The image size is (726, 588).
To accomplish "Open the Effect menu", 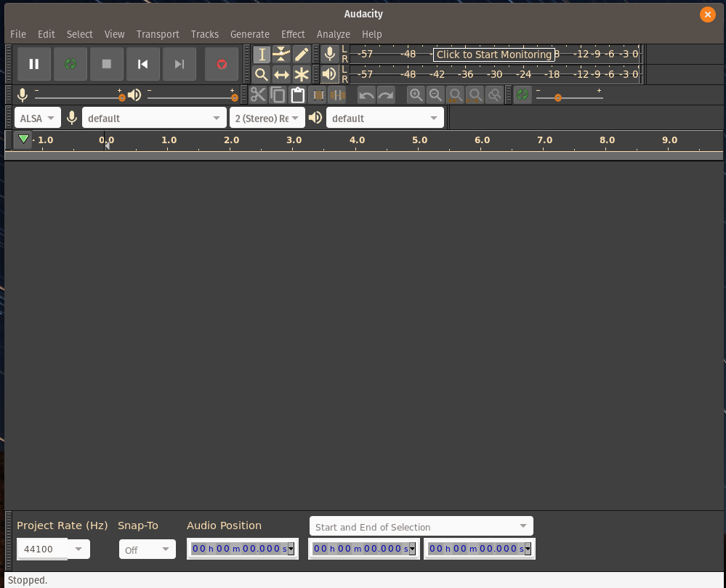I will click(293, 34).
